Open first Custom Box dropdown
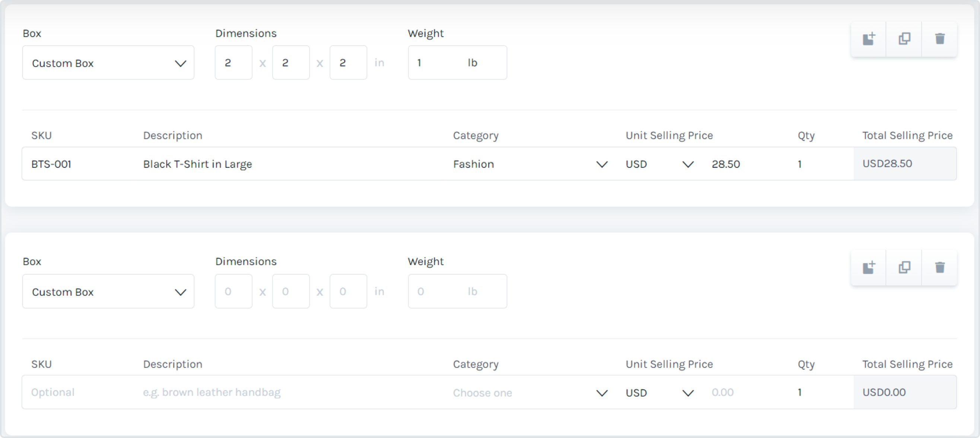This screenshot has height=438, width=980. click(108, 63)
